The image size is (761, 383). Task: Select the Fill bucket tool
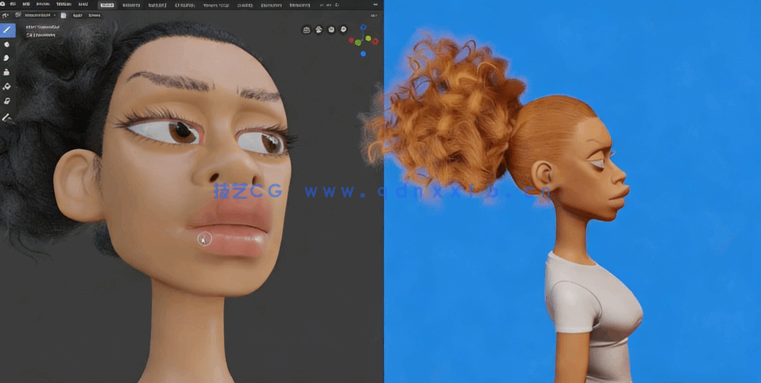7,87
